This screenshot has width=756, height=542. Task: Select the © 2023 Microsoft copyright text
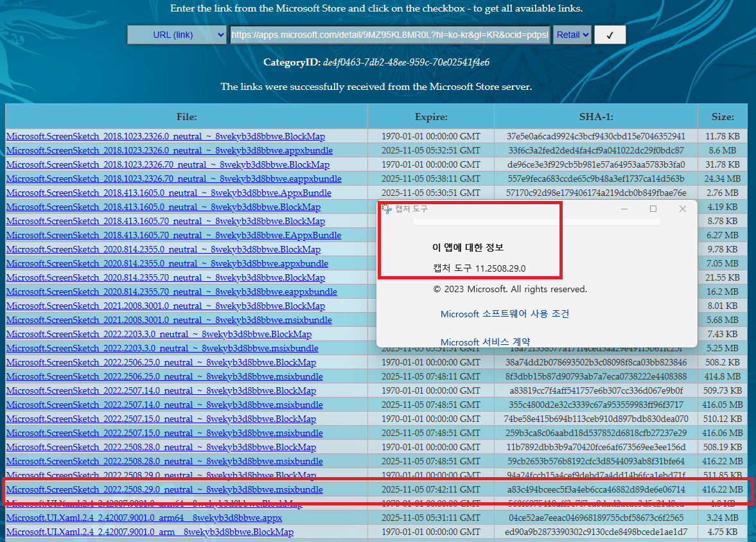tap(510, 290)
